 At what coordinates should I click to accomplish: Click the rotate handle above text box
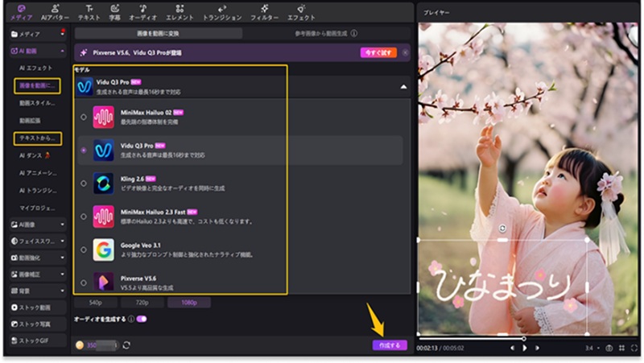click(x=502, y=229)
